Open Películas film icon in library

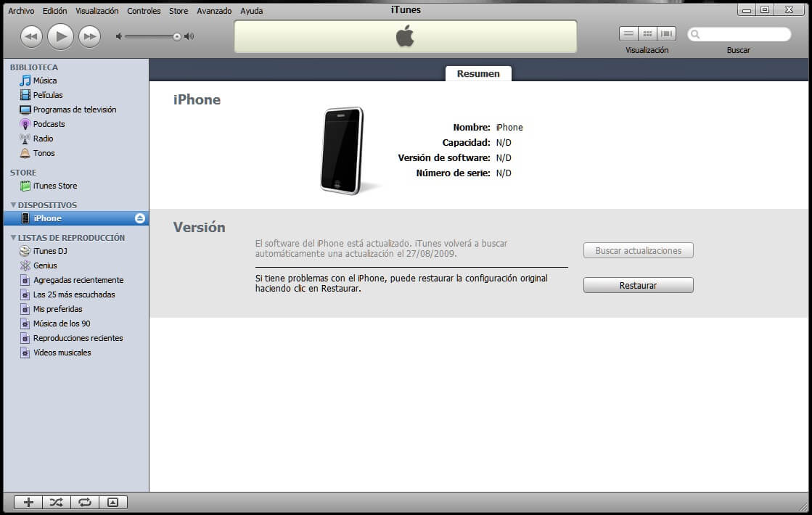click(25, 95)
